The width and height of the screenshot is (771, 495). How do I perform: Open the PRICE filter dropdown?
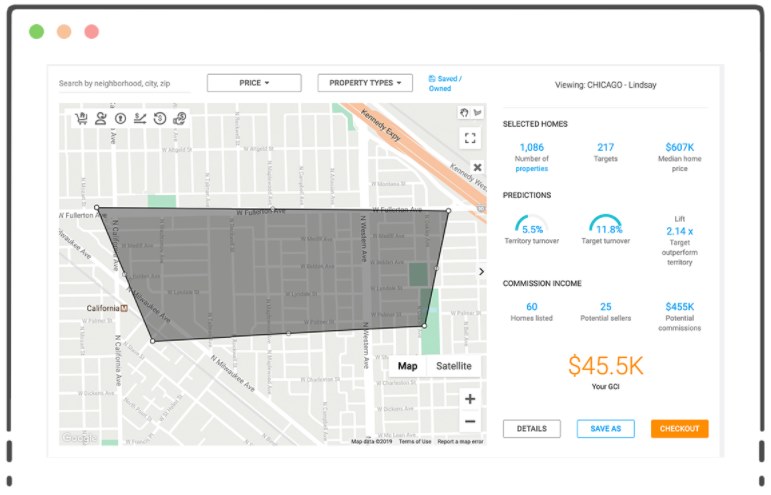(254, 83)
